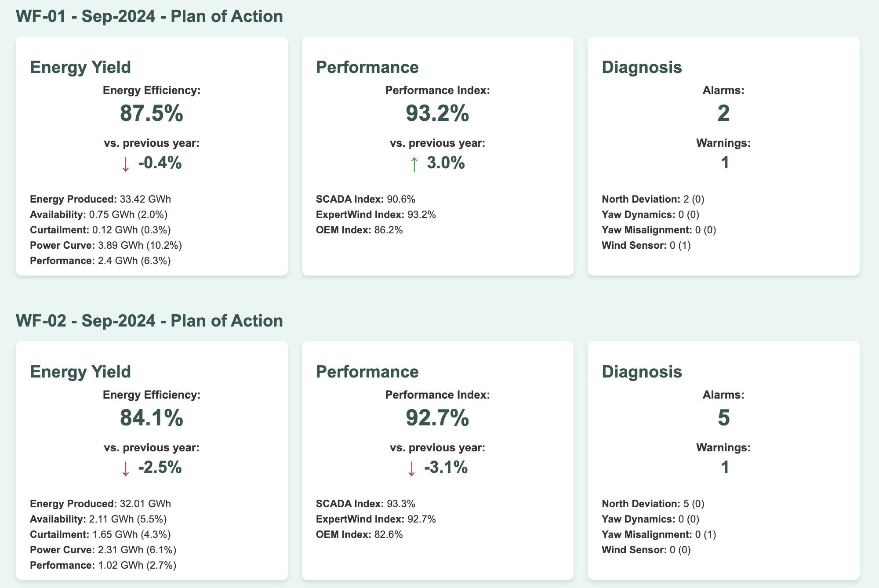Click WF-02 Energy Produced 32.01 GWh line

click(100, 504)
